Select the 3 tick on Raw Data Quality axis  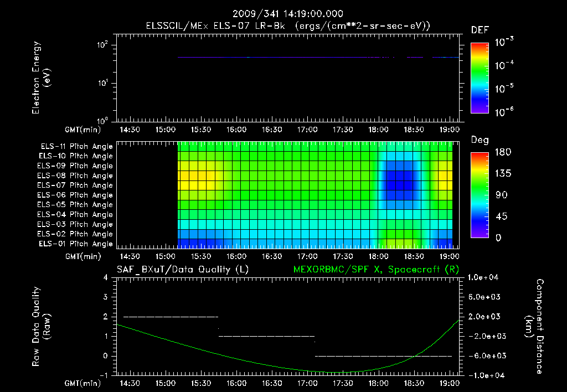(106, 297)
